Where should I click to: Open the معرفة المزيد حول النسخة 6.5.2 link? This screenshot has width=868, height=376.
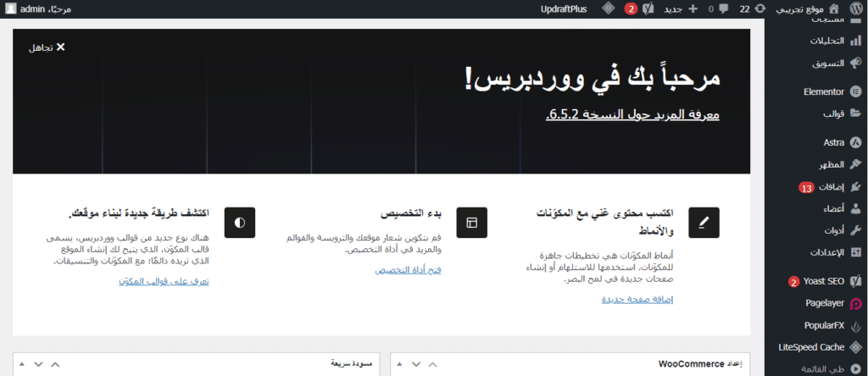[x=632, y=114]
